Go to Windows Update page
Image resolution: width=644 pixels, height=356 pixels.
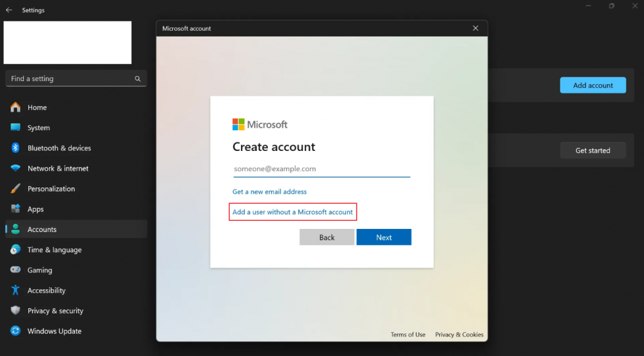(76, 331)
